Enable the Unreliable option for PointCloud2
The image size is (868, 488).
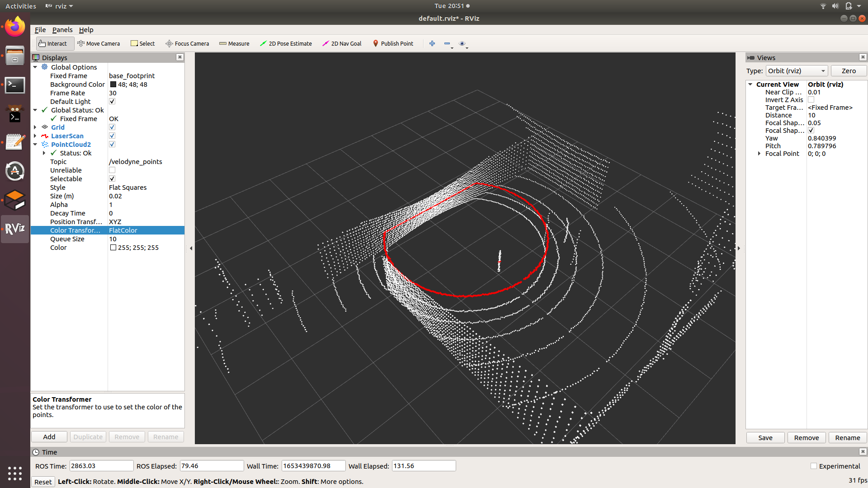pos(112,170)
